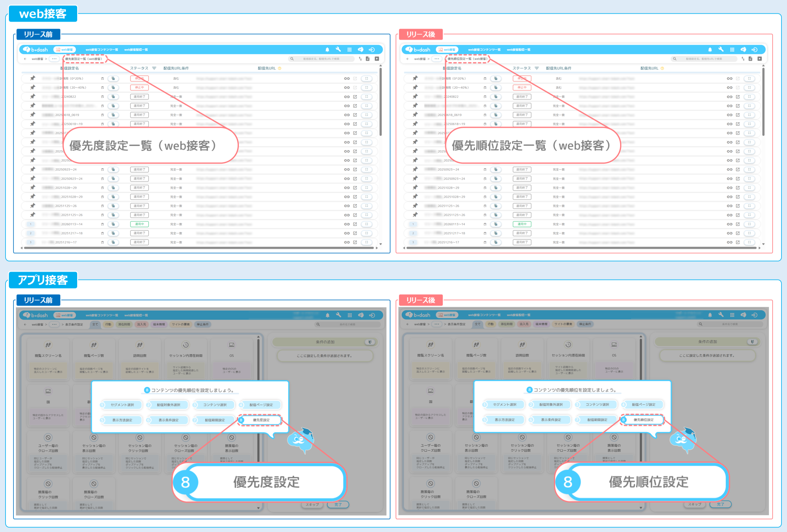Click document icon beside search in web接客 リリース後
The height and width of the screenshot is (532, 787).
[750, 59]
